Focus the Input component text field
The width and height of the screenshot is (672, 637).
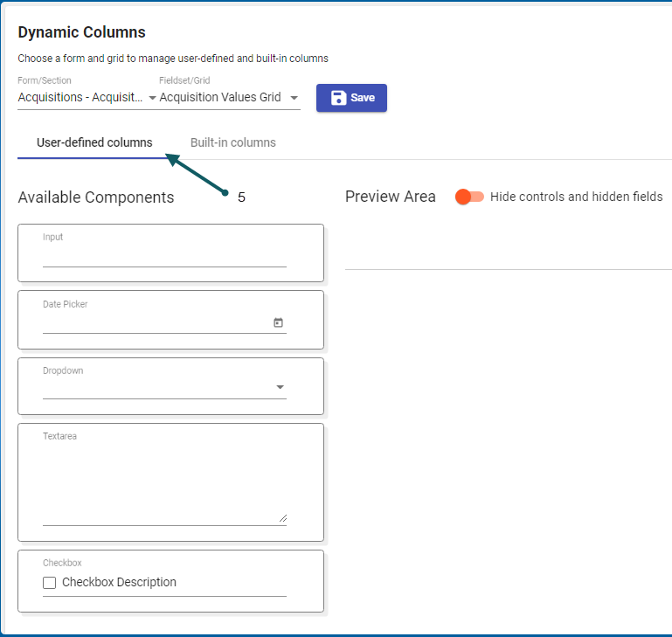tap(164, 256)
